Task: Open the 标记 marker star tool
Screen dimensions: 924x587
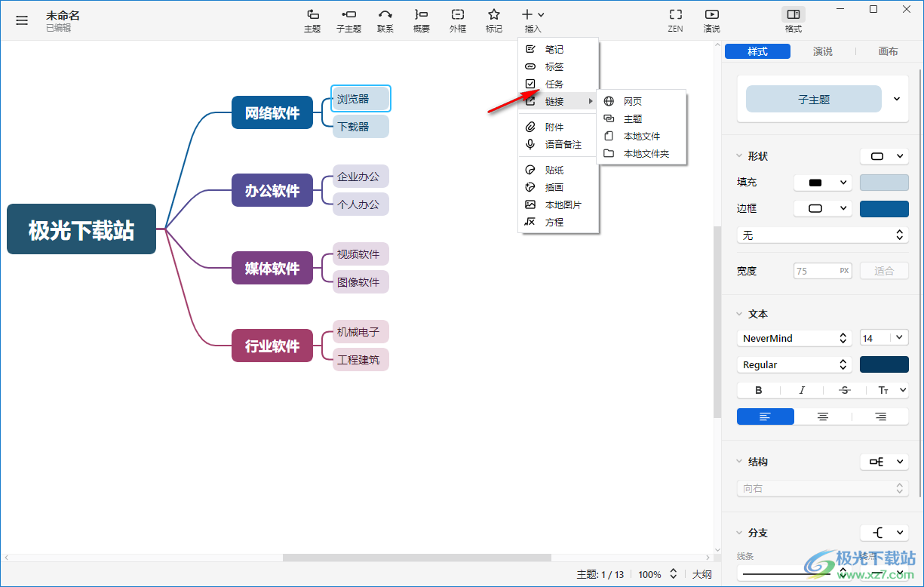Action: [494, 20]
